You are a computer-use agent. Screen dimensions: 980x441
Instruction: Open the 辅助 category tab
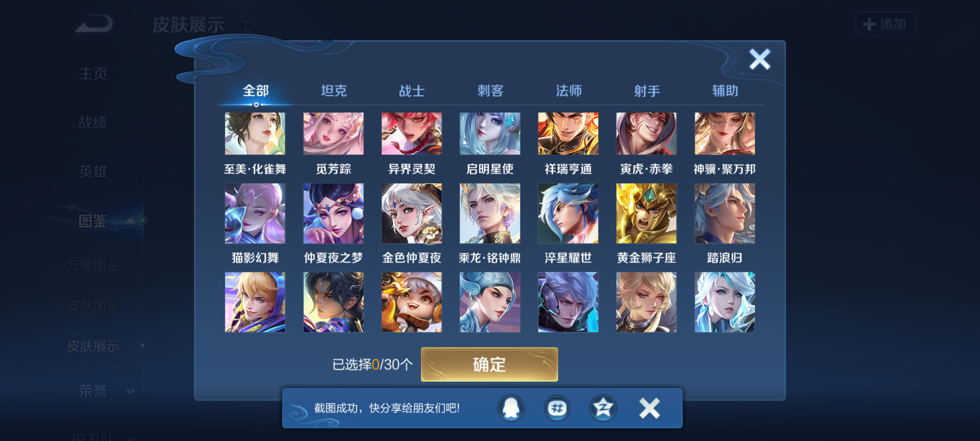(x=725, y=91)
